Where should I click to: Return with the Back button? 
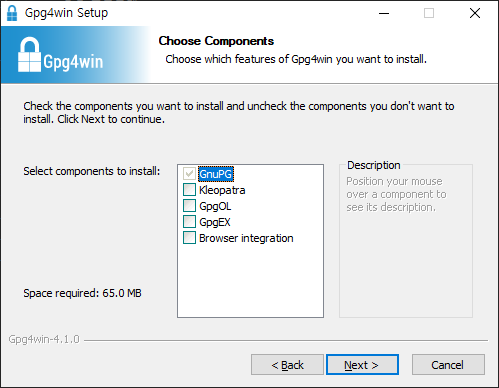[287, 365]
